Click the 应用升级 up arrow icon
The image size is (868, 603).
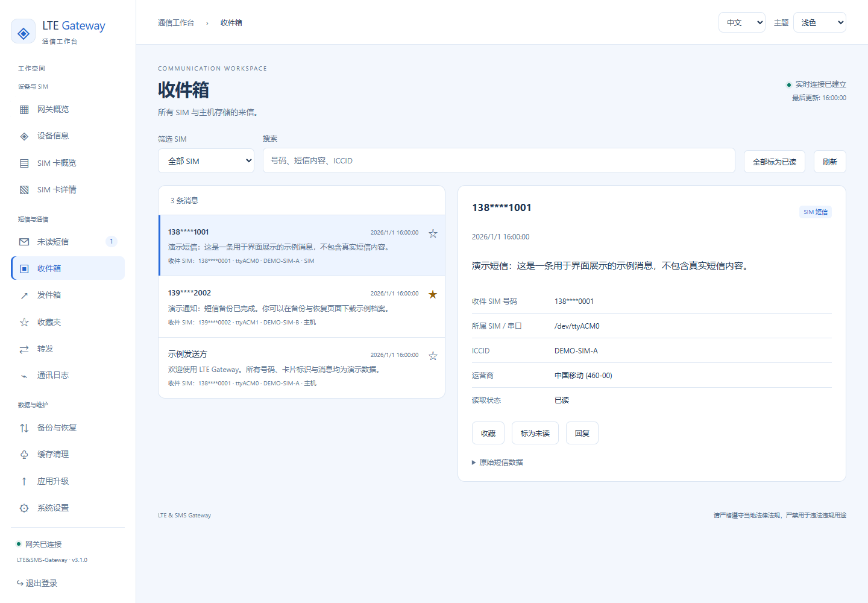(x=24, y=482)
